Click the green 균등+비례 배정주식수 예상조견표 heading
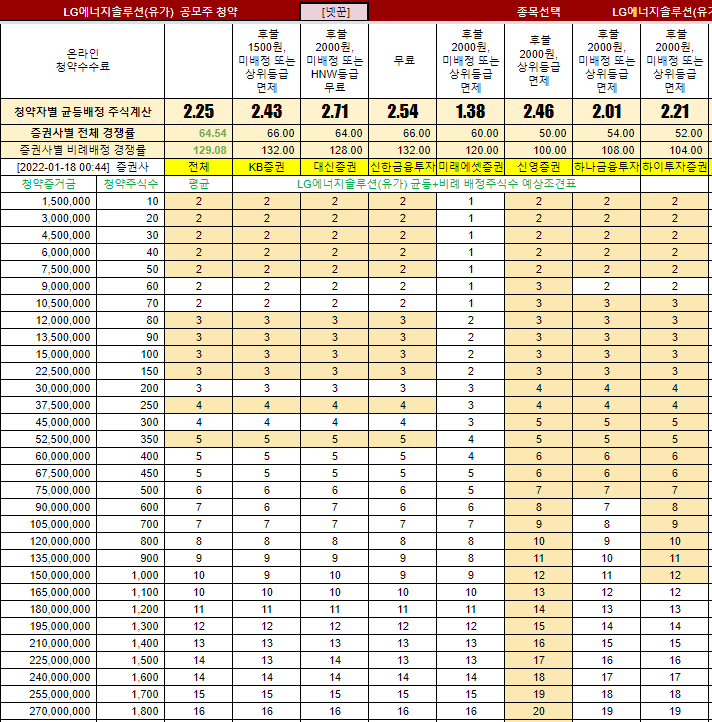This screenshot has height=722, width=712. coord(436,184)
